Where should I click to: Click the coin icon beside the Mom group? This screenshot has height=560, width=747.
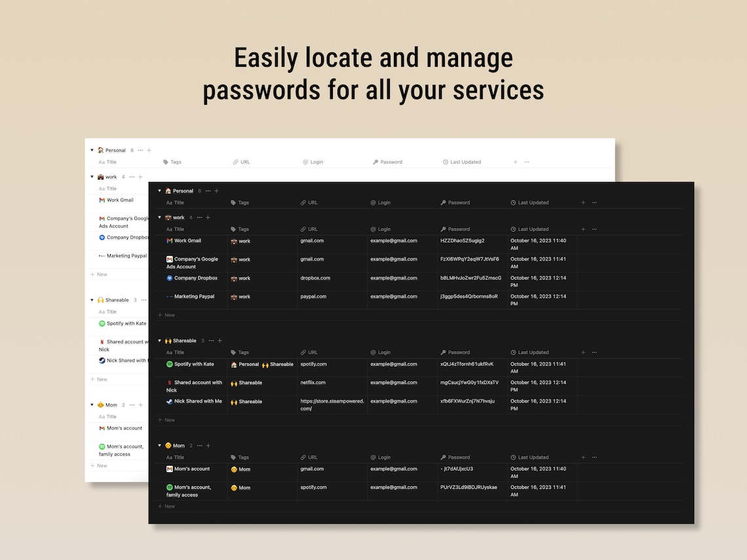(x=169, y=446)
